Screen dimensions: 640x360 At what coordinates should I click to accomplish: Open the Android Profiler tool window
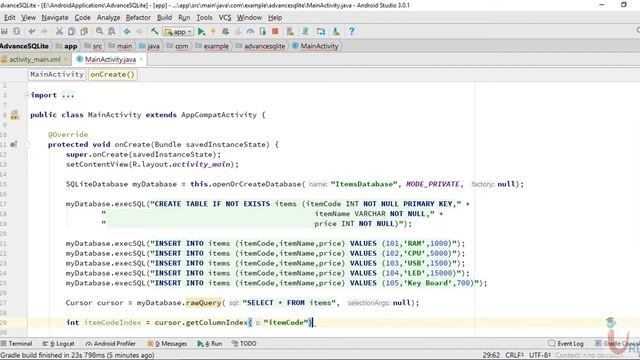coord(111,344)
